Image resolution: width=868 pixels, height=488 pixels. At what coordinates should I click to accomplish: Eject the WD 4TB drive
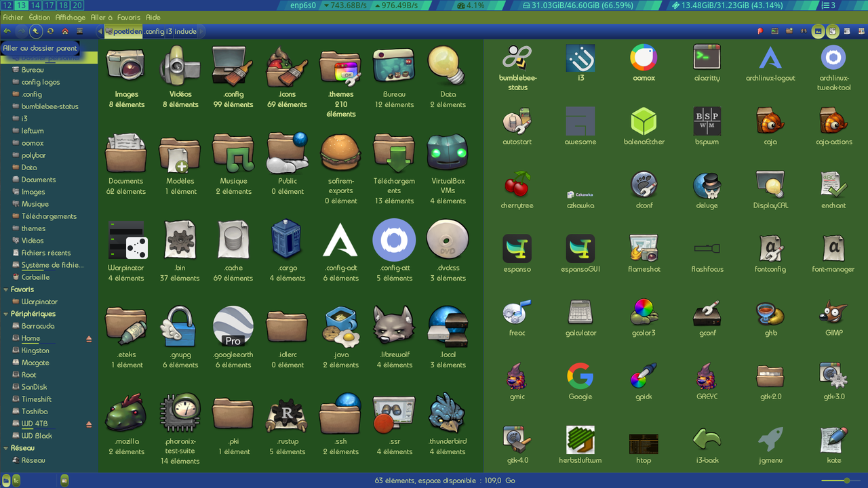tap(89, 424)
